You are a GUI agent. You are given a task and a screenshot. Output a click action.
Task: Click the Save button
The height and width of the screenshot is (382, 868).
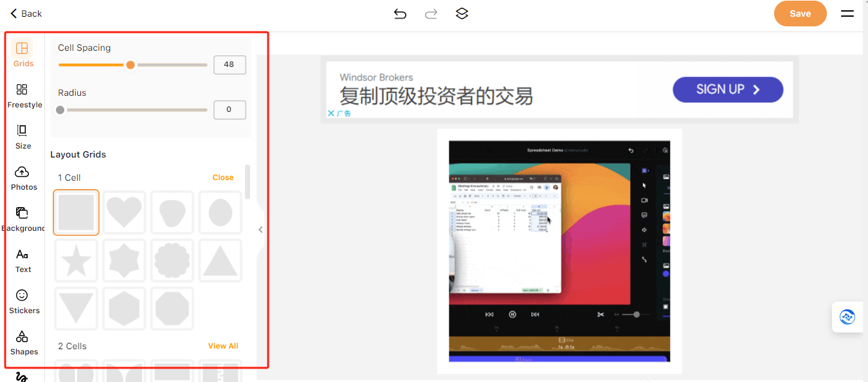point(800,14)
